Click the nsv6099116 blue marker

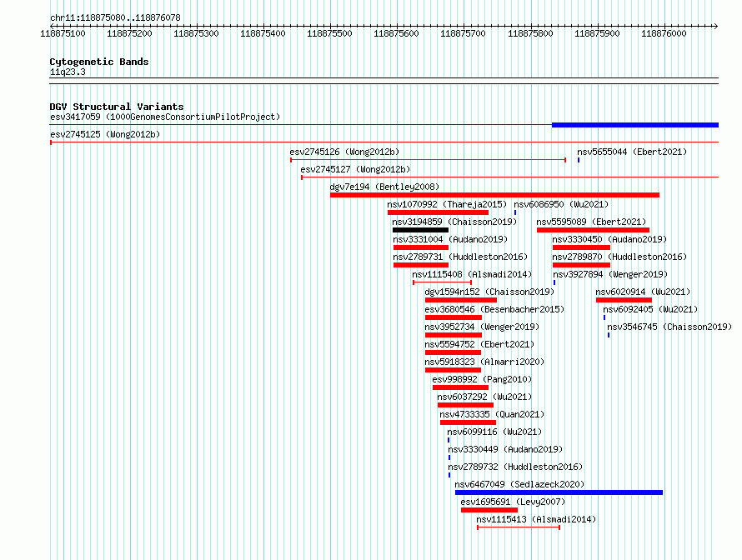click(x=449, y=440)
